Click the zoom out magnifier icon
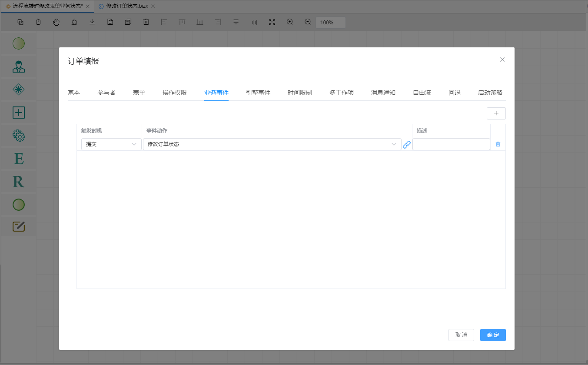The image size is (588, 365). coord(308,22)
